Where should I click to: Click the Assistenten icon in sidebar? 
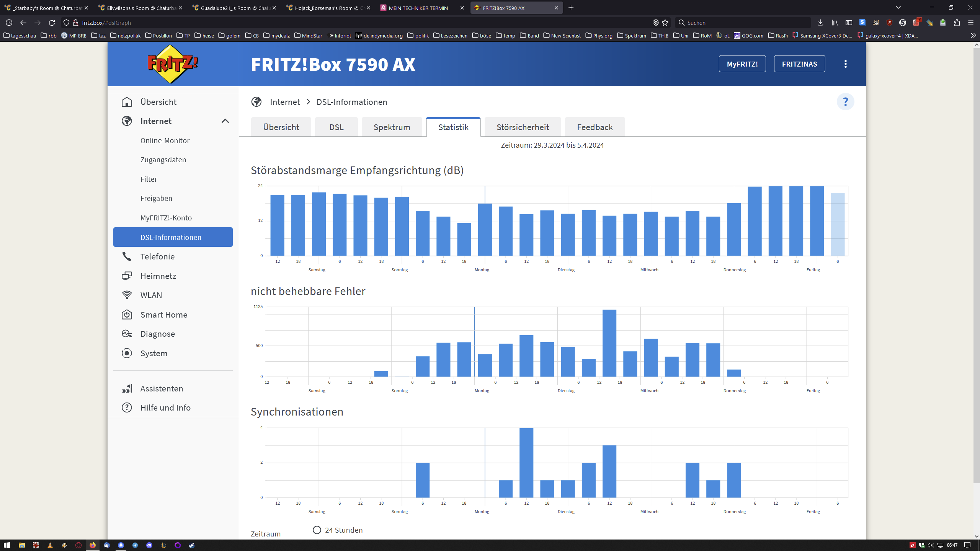(x=127, y=388)
